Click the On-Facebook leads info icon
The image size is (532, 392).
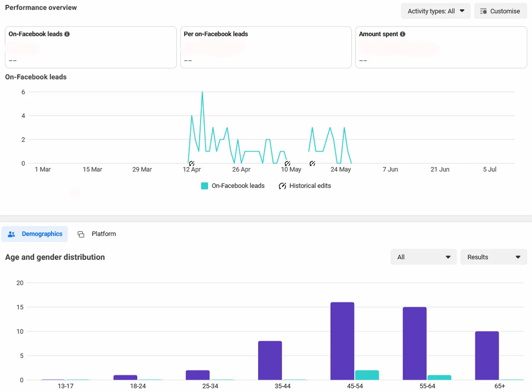click(67, 34)
